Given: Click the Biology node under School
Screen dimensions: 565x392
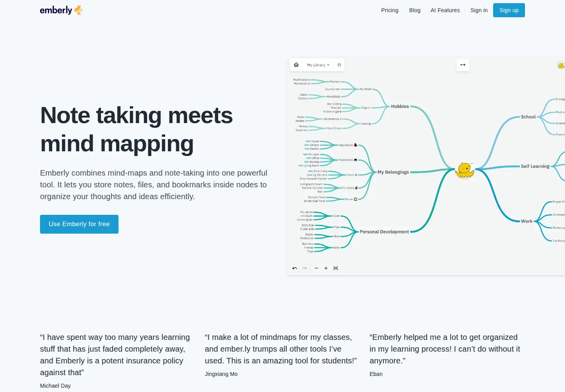Looking at the screenshot, I should pyautogui.click(x=560, y=99).
